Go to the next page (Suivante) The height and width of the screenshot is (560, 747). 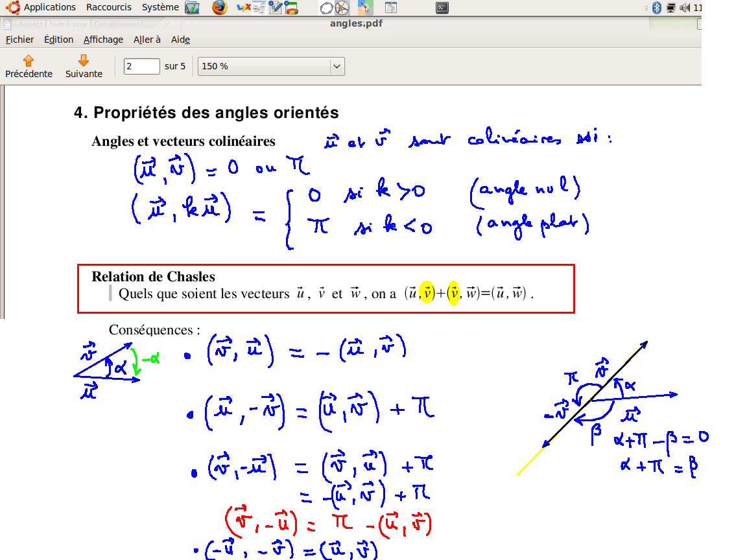click(84, 66)
